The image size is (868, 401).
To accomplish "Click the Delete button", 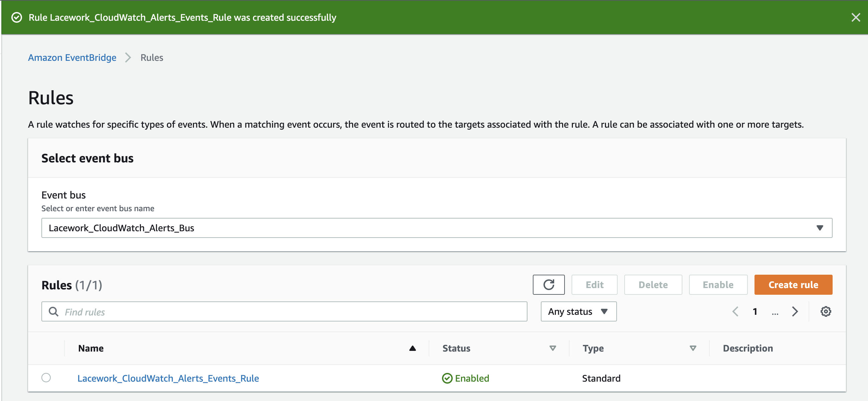I will (653, 285).
